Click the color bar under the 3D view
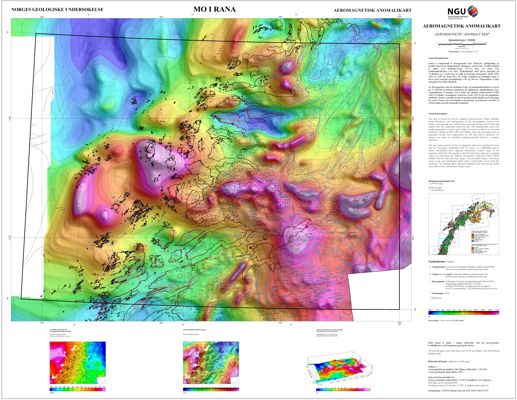Viewport: 517px width, 400px height. [x=343, y=389]
